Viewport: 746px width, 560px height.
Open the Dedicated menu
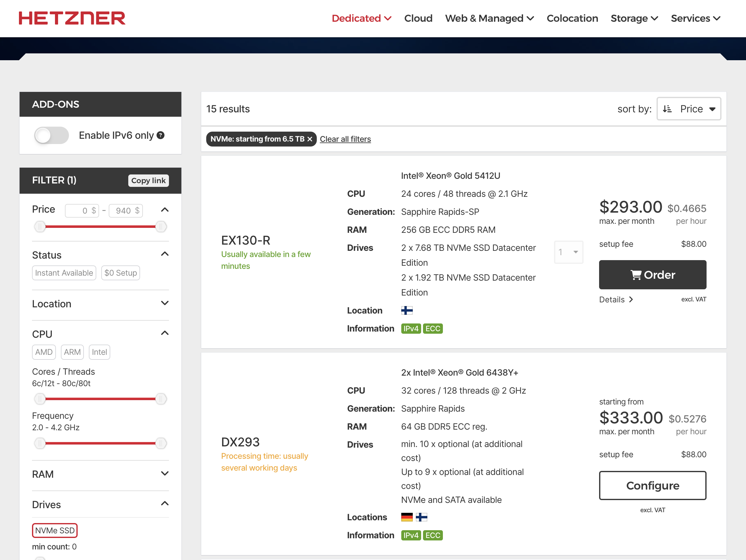coord(361,18)
